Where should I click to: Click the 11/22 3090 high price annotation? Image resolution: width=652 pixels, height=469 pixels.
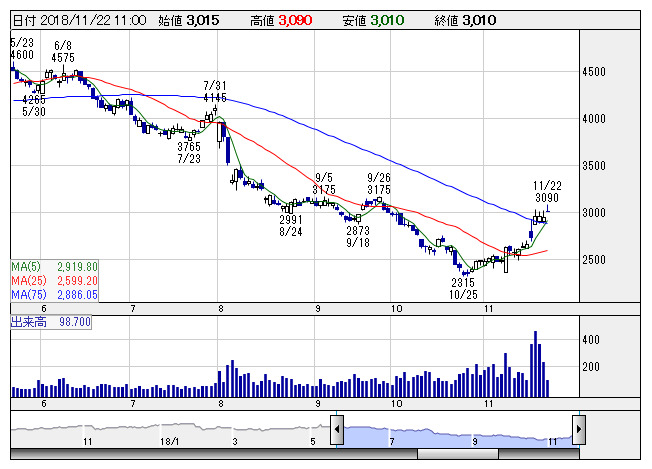[x=547, y=191]
